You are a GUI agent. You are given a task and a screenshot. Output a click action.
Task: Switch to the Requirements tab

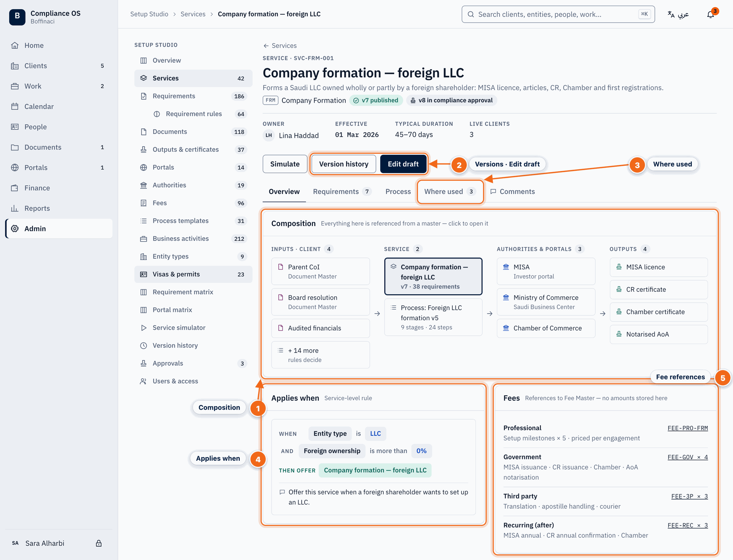pos(342,191)
